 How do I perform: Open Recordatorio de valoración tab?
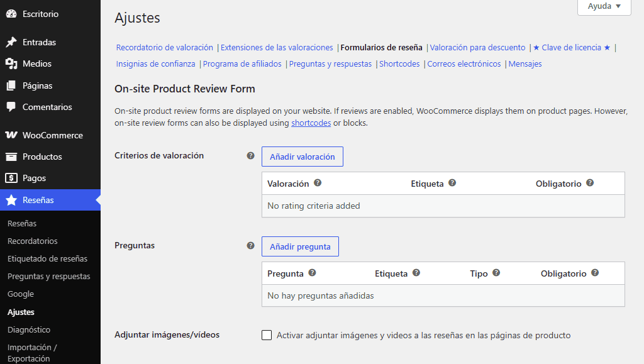[164, 48]
